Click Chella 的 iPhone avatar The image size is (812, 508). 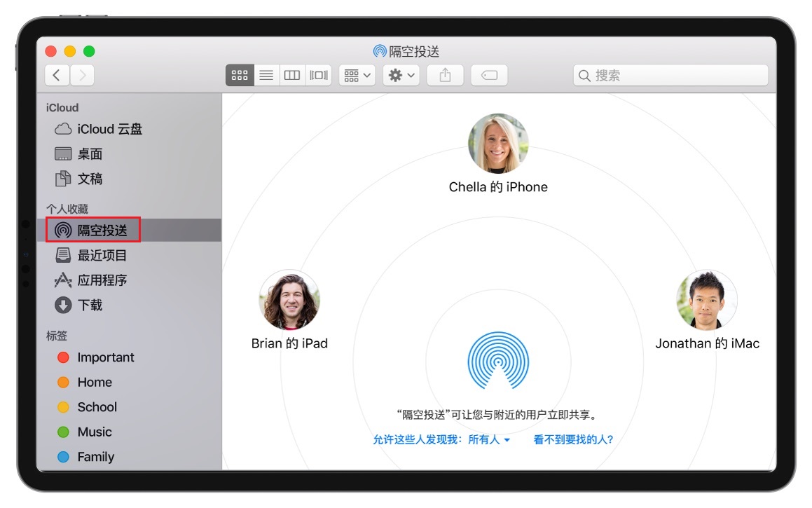(x=498, y=144)
